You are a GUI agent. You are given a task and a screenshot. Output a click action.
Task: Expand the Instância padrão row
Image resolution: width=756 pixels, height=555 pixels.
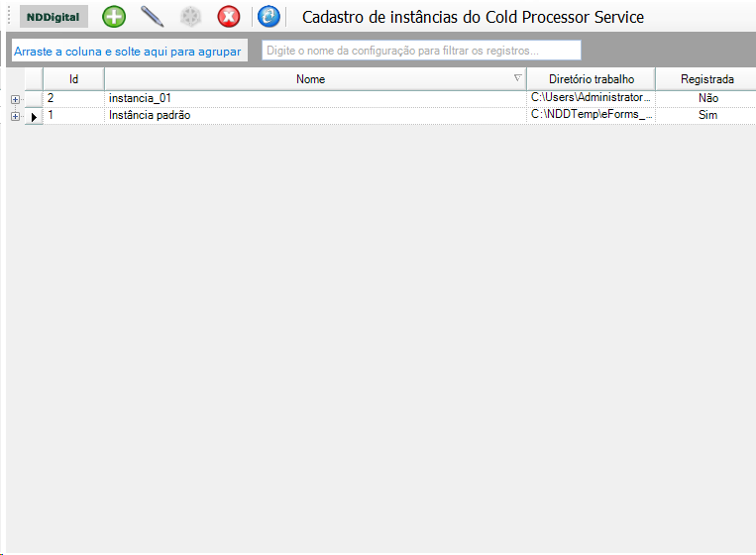pos(15,116)
